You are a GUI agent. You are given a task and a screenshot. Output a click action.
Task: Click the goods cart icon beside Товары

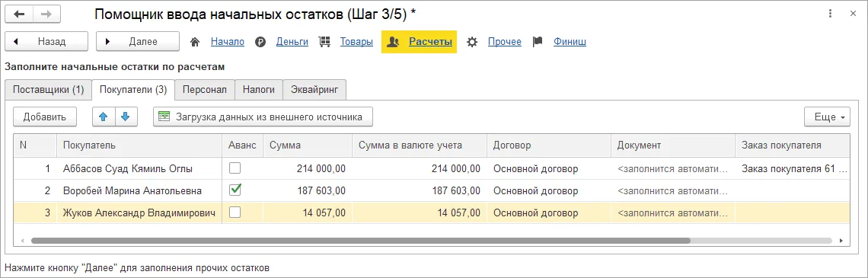(325, 42)
